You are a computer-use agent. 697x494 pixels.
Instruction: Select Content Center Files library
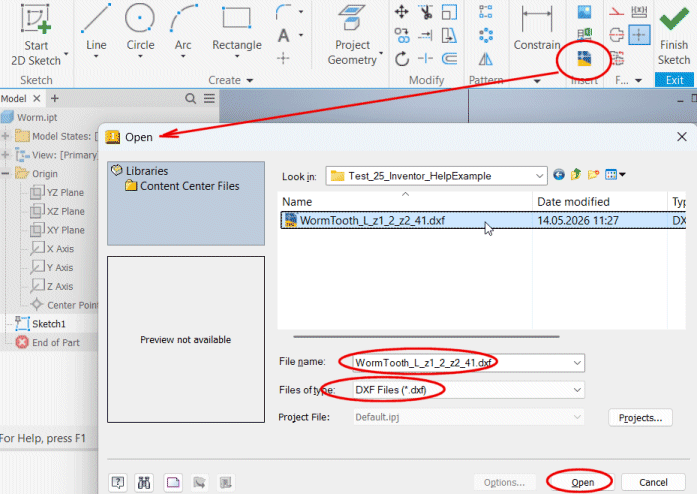coord(182,186)
